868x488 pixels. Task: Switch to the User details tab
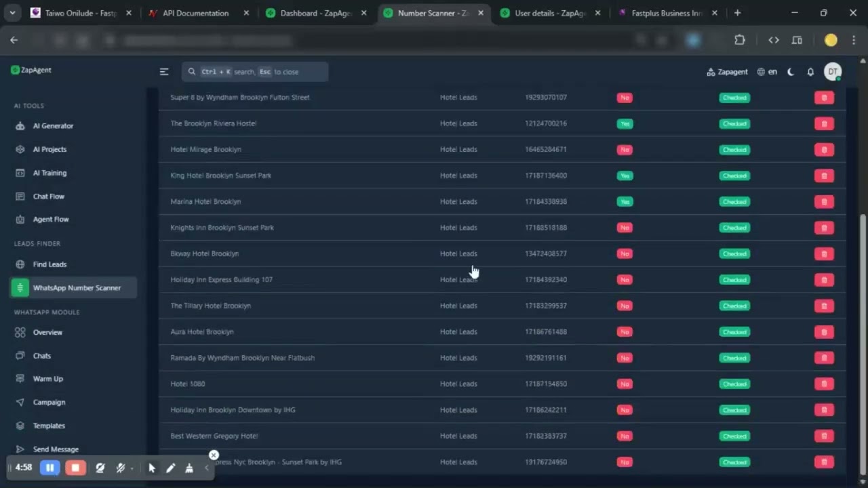click(550, 13)
